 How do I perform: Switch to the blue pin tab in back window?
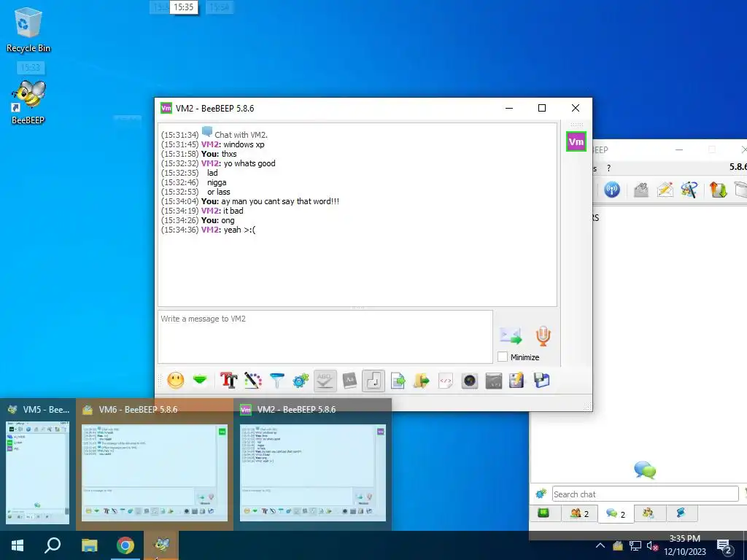pos(681,513)
